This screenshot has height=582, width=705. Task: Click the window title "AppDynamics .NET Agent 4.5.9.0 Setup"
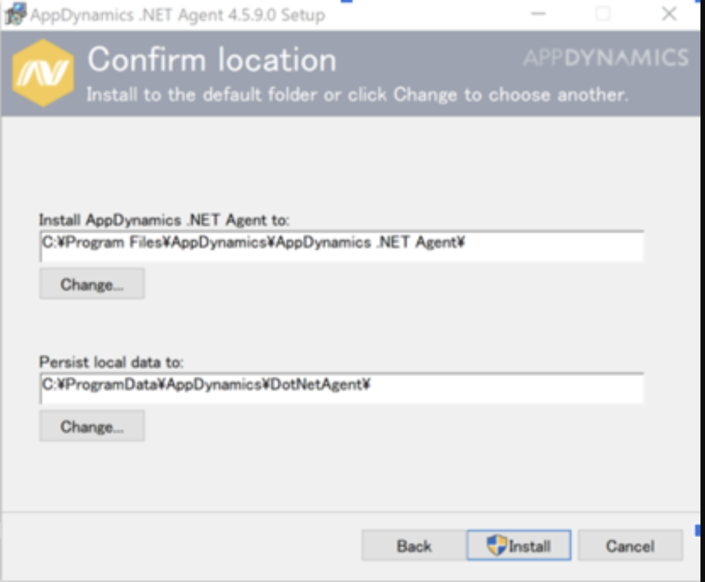(x=177, y=15)
